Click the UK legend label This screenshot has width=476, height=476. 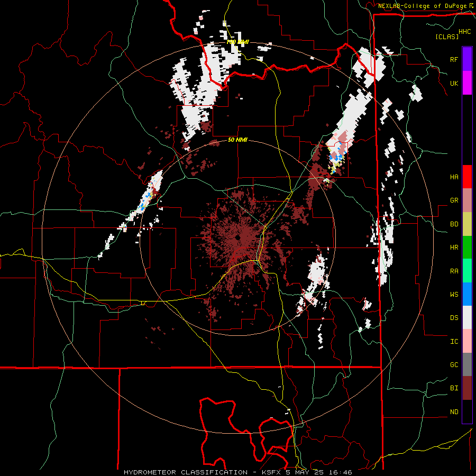tap(454, 83)
